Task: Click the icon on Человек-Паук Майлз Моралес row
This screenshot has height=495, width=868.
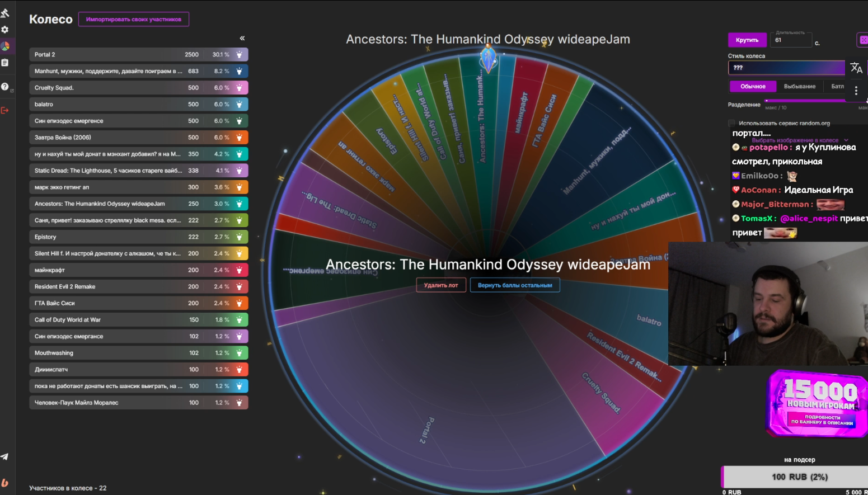Action: click(239, 403)
